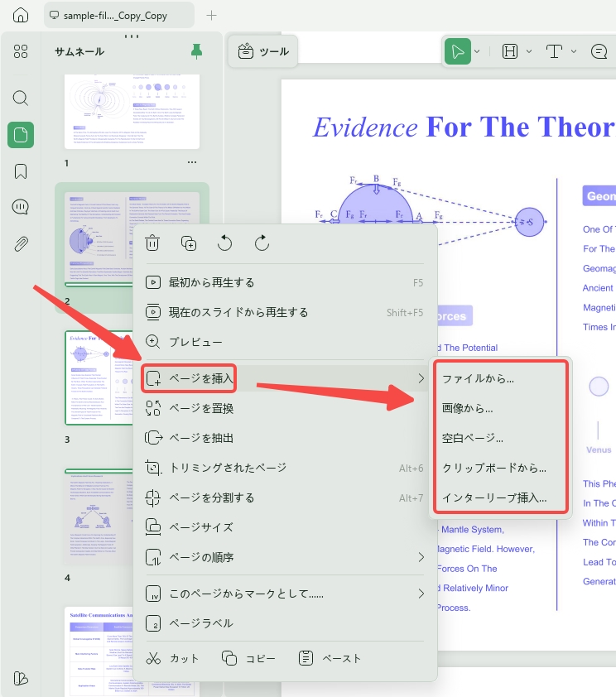Expand the select tool dropdown arrow
Image resolution: width=616 pixels, height=697 pixels.
(x=477, y=51)
